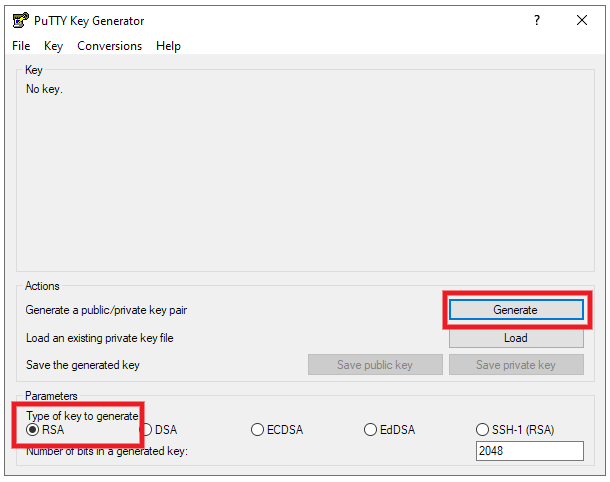Image resolution: width=610 pixels, height=482 pixels.
Task: Click the Load button
Action: coord(516,338)
